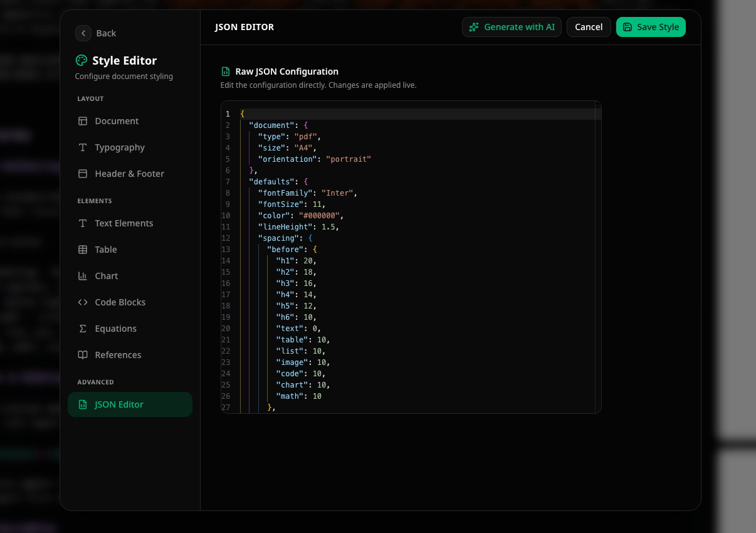Click the lineHeight value 1.5

coord(328,227)
